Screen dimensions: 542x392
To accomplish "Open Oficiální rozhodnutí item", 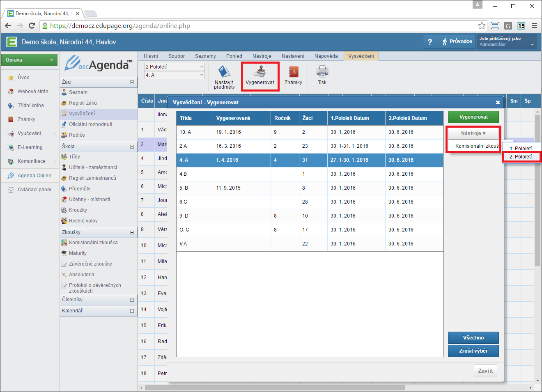I will 90,124.
